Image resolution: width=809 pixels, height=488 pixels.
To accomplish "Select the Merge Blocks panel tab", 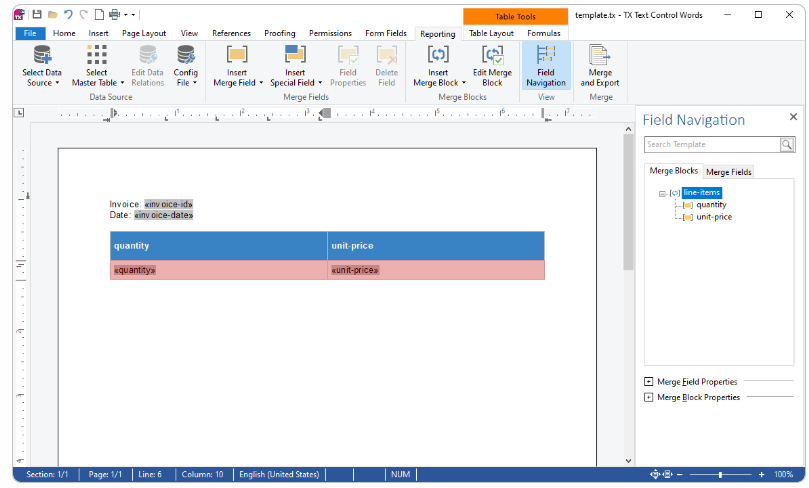I will [673, 171].
